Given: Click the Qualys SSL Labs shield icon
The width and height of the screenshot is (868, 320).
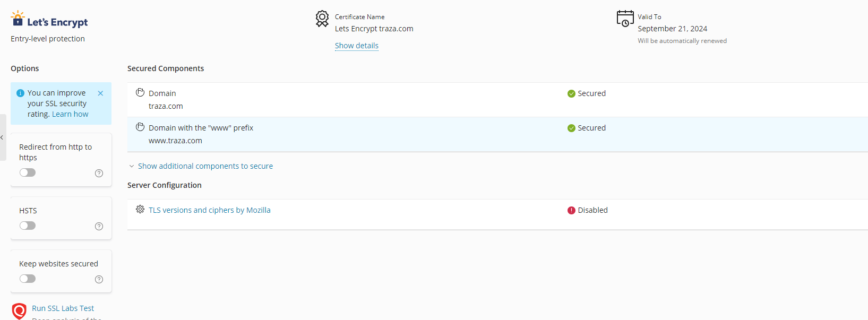Looking at the screenshot, I should click(x=19, y=310).
